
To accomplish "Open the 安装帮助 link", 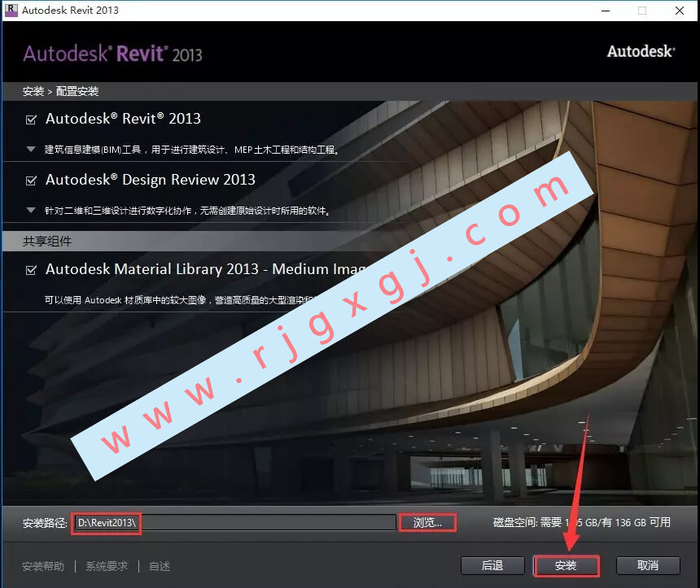I will [x=43, y=566].
